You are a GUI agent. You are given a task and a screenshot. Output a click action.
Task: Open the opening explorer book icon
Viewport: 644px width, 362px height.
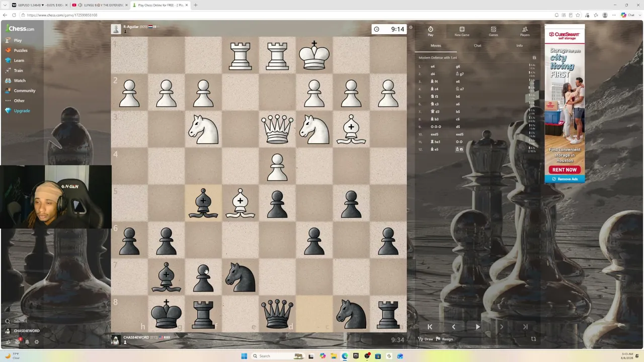[534, 58]
